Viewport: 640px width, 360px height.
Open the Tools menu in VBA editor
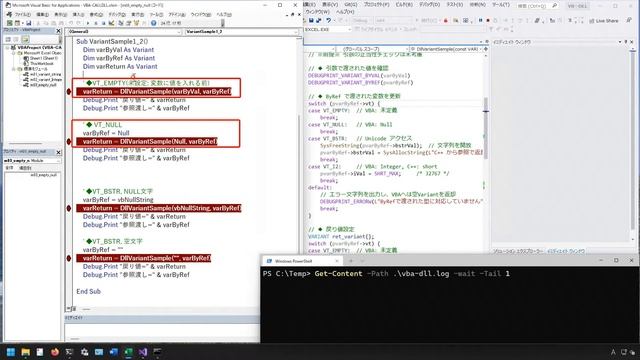156,15
